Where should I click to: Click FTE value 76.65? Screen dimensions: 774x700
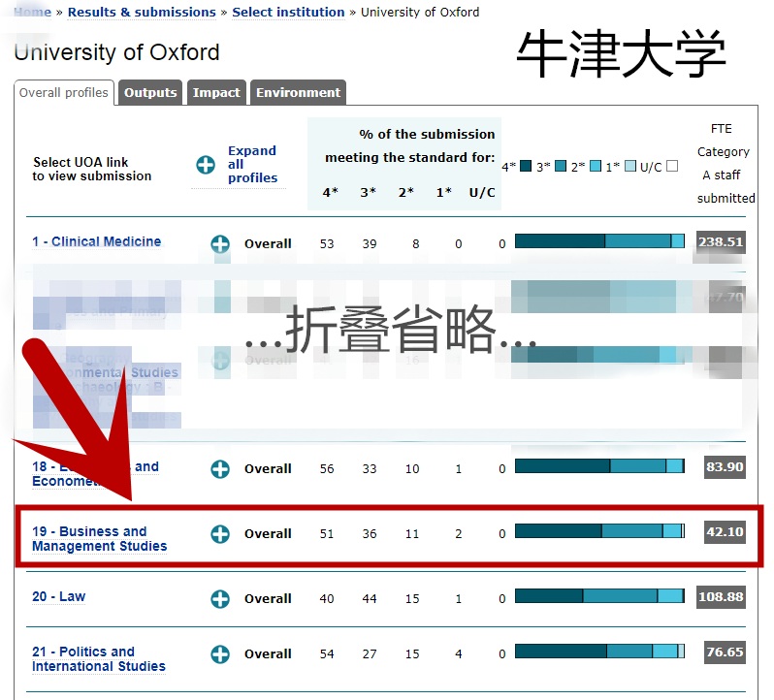tap(725, 652)
